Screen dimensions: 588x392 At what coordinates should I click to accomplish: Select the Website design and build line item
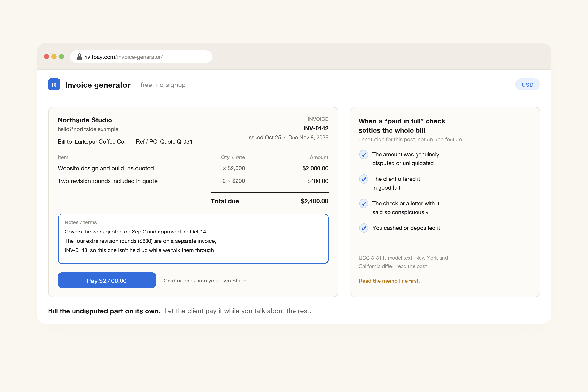tap(193, 168)
